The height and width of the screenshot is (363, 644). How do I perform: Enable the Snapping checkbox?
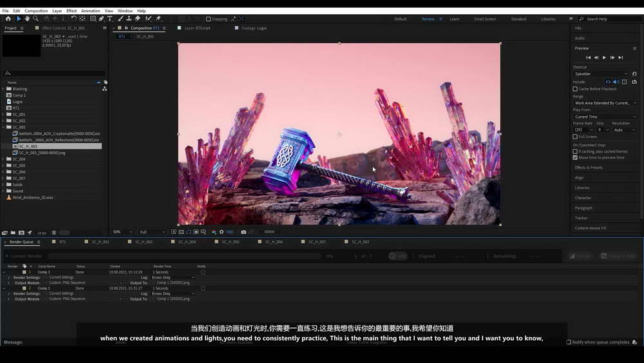tap(208, 19)
